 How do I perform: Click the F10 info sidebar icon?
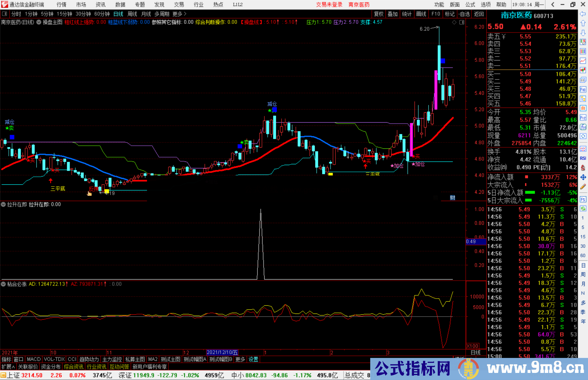583,89
